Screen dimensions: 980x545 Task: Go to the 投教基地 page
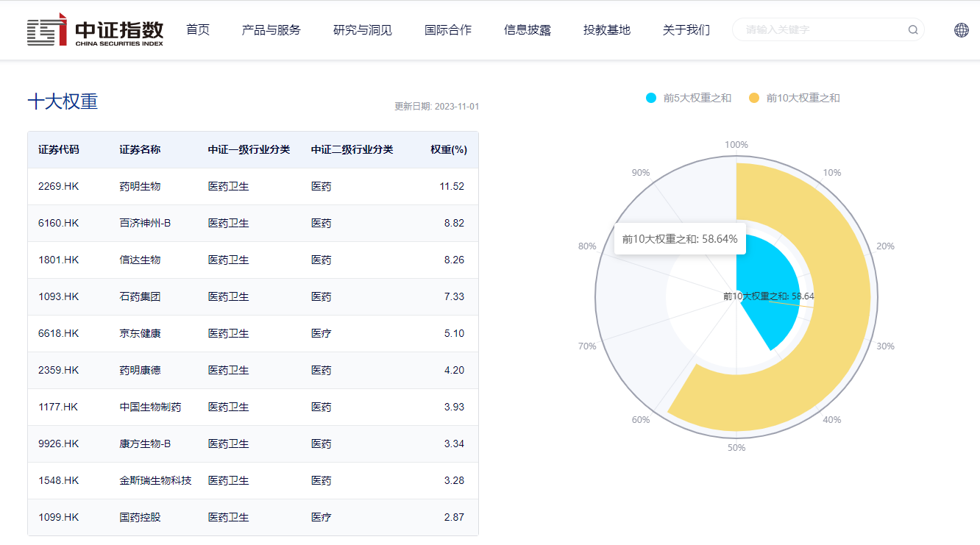pyautogui.click(x=607, y=30)
